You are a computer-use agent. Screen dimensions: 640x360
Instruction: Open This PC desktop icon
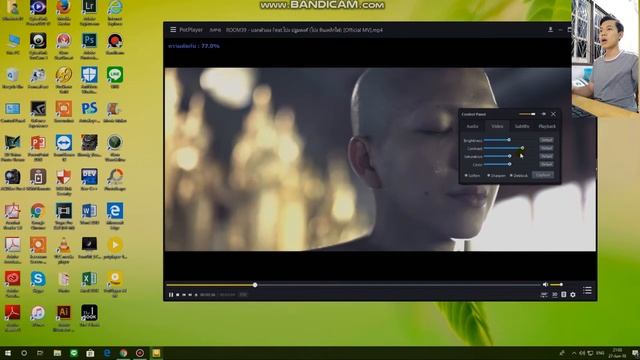(13, 44)
